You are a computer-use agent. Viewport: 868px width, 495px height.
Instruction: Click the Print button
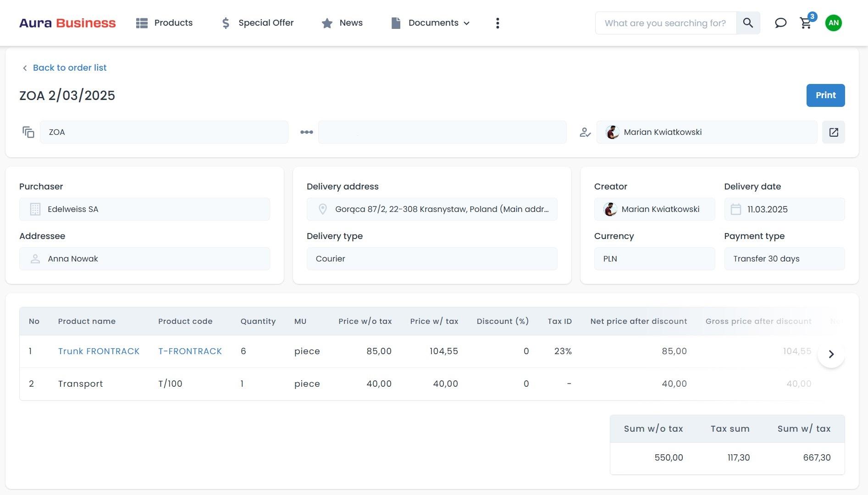(x=825, y=95)
